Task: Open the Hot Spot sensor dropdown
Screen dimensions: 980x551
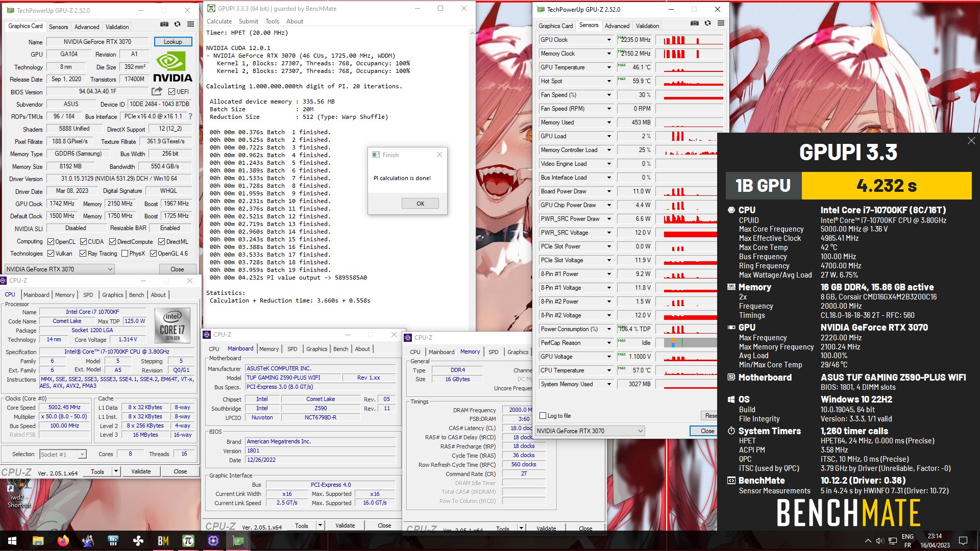Action: pyautogui.click(x=608, y=81)
